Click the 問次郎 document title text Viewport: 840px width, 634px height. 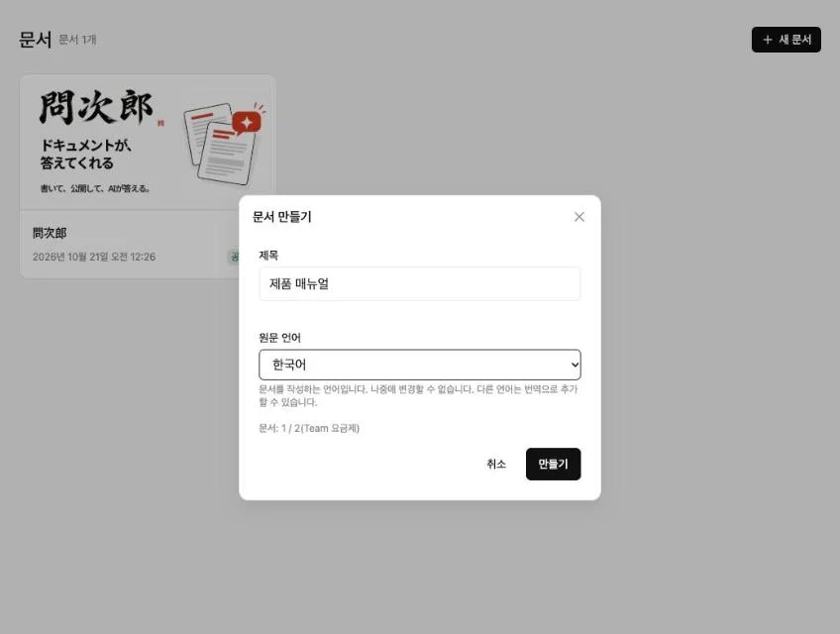pos(50,233)
